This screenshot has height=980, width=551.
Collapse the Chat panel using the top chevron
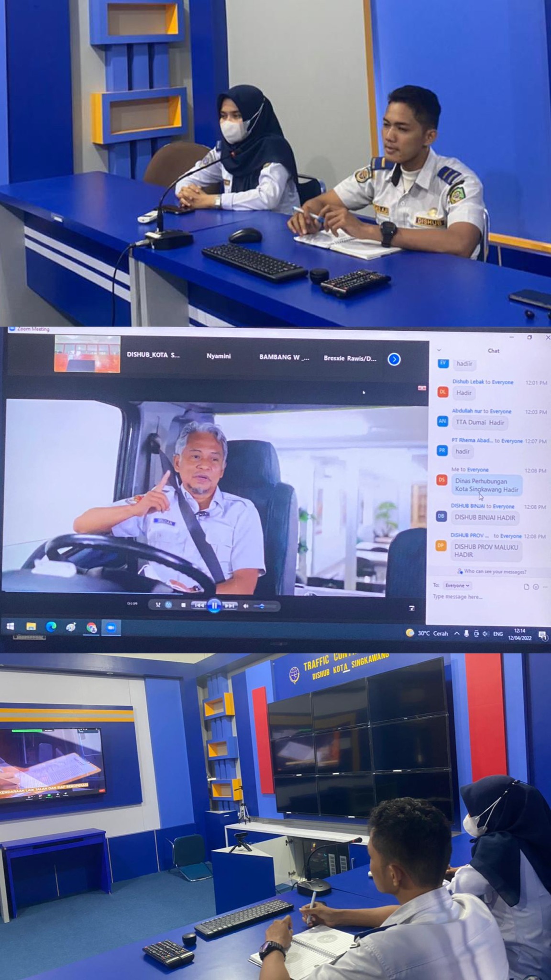tap(439, 350)
